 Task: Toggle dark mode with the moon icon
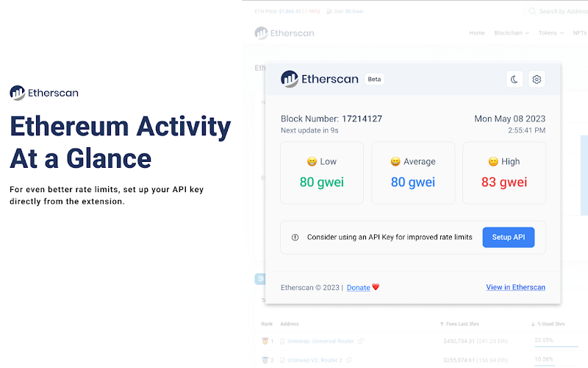514,79
